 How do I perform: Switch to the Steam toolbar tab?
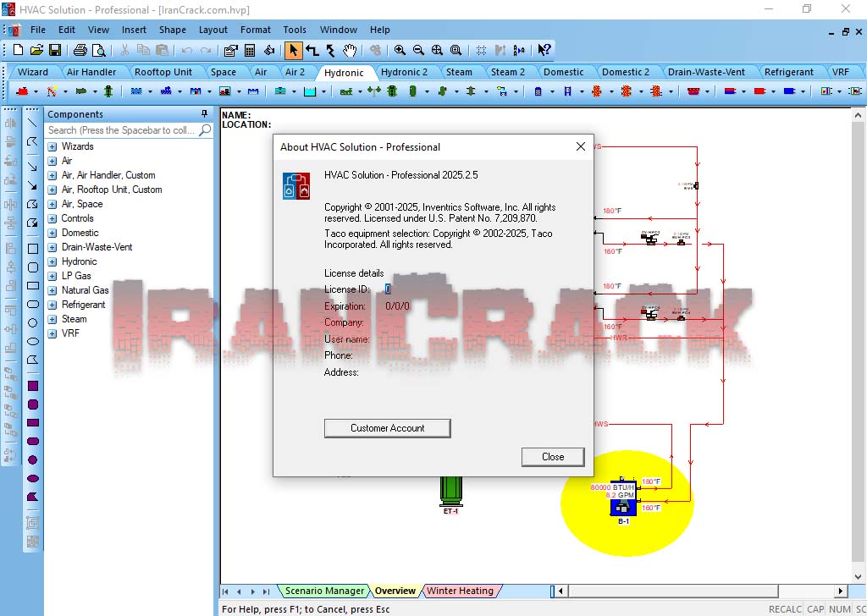point(459,72)
